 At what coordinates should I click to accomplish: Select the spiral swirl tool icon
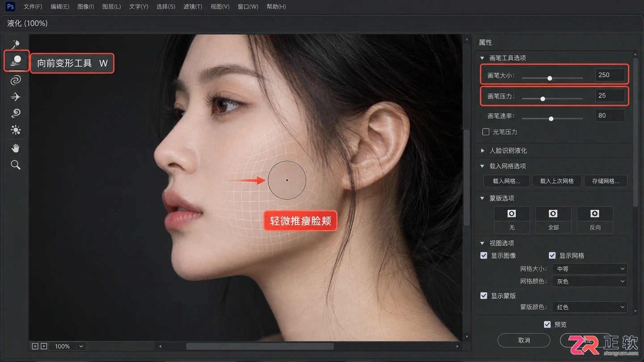pyautogui.click(x=16, y=80)
